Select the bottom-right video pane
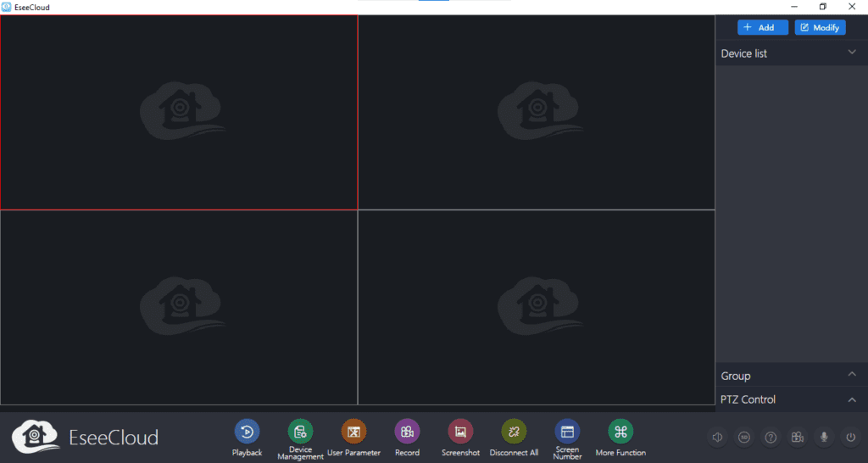Image resolution: width=868 pixels, height=463 pixels. click(537, 307)
